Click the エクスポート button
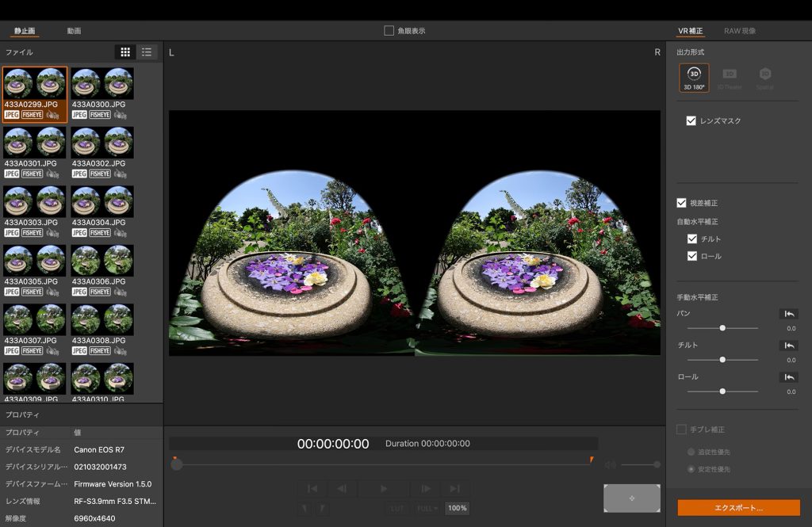This screenshot has width=812, height=527. [738, 508]
